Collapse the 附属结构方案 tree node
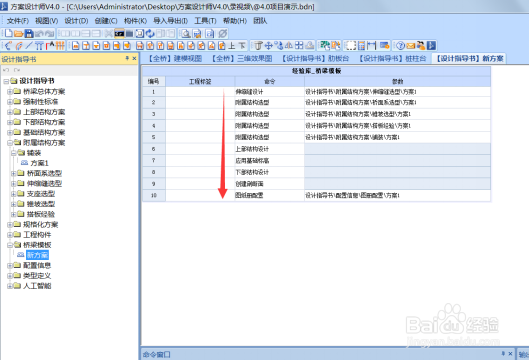The width and height of the screenshot is (529, 360). [10, 143]
